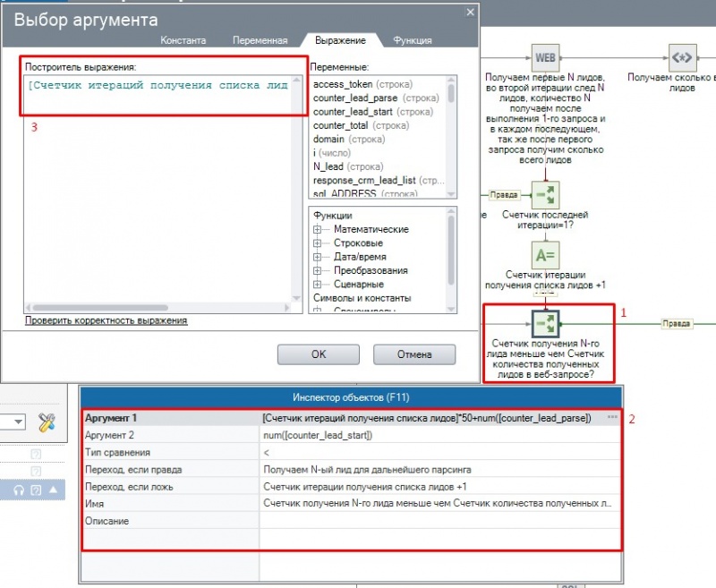Viewport: 716px width, 588px height.
Task: Click 'Проверить корректность выражения' link
Action: (106, 320)
